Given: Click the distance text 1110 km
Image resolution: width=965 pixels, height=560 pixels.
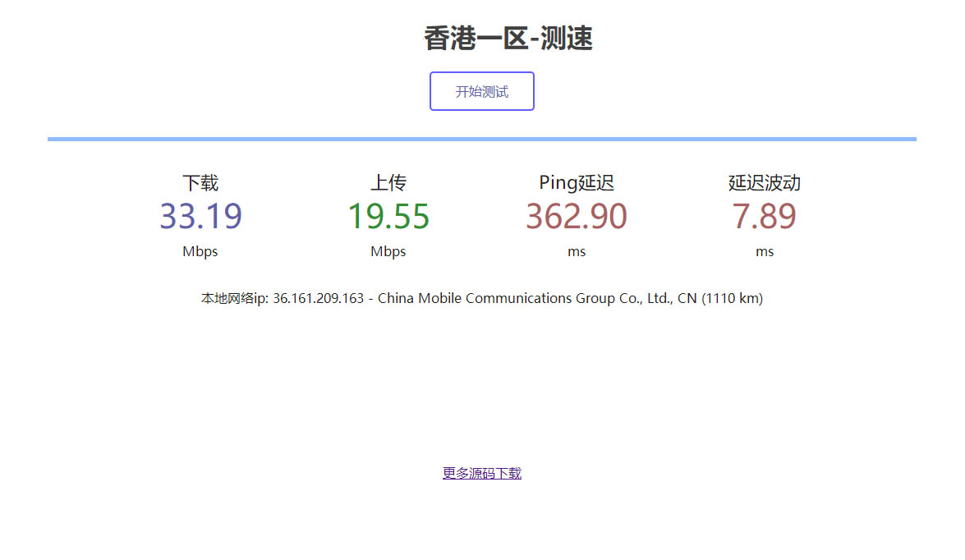Looking at the screenshot, I should coord(733,298).
